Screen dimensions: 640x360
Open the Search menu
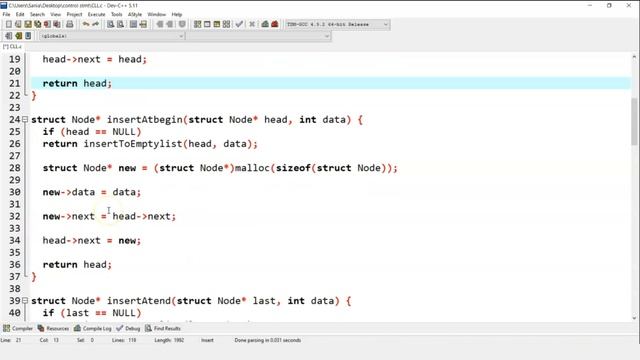click(x=38, y=14)
